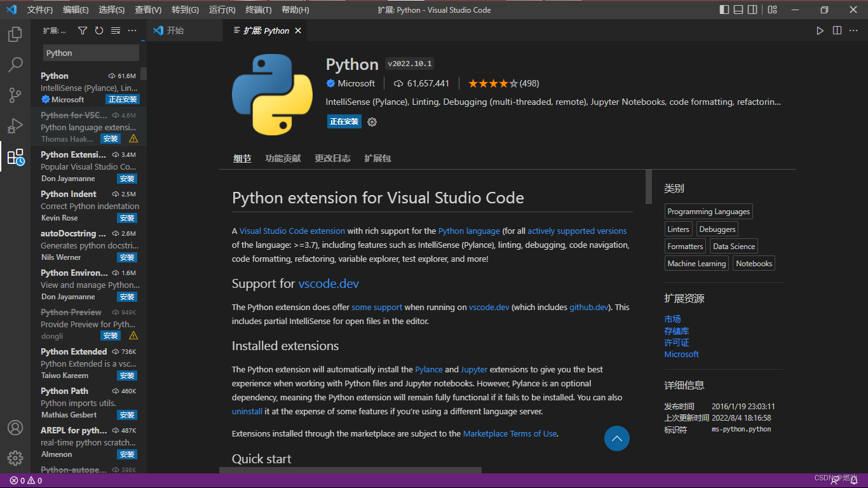This screenshot has width=868, height=488.
Task: Click the Run file play icon
Action: pos(820,30)
